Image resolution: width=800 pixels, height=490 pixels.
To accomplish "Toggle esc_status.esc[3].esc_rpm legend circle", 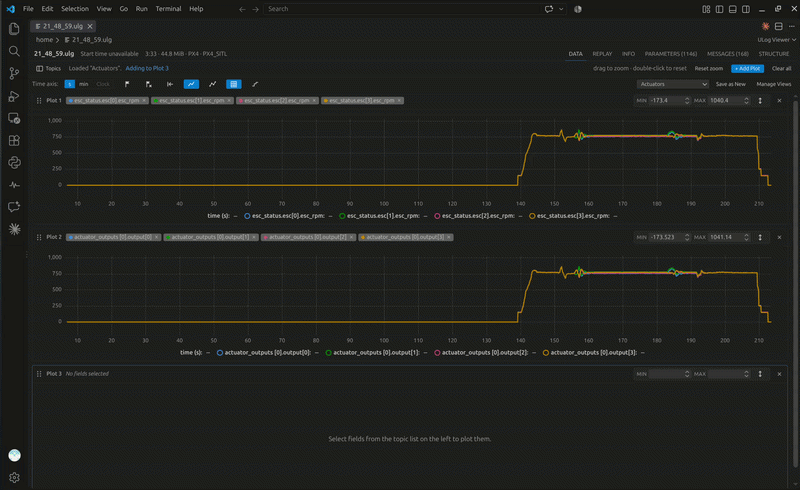I will 532,216.
